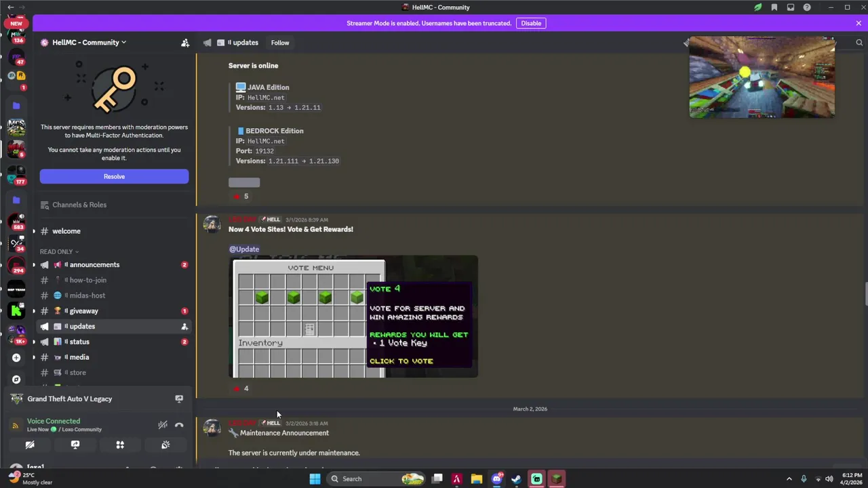Open avatar of the 4 Vote Sites post
Viewport: 868px width, 488px height.
pos(212,224)
